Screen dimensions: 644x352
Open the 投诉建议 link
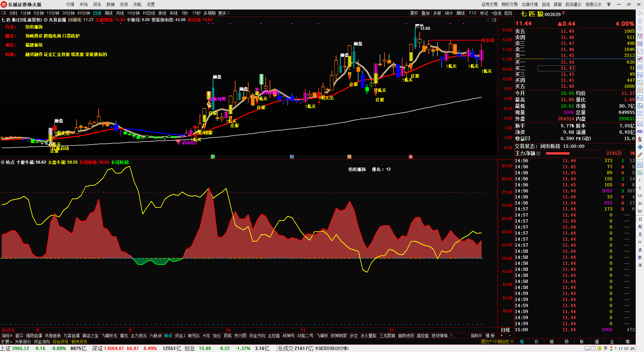(x=574, y=4)
